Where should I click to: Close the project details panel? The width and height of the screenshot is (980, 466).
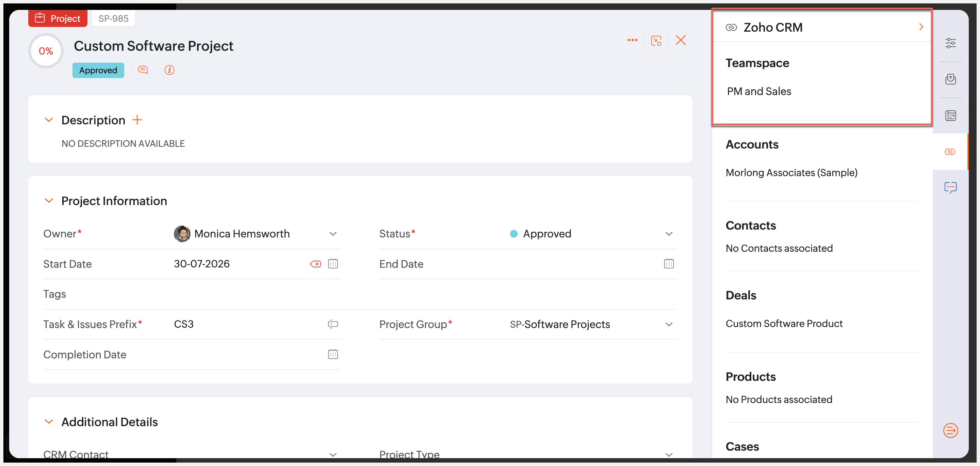point(681,40)
